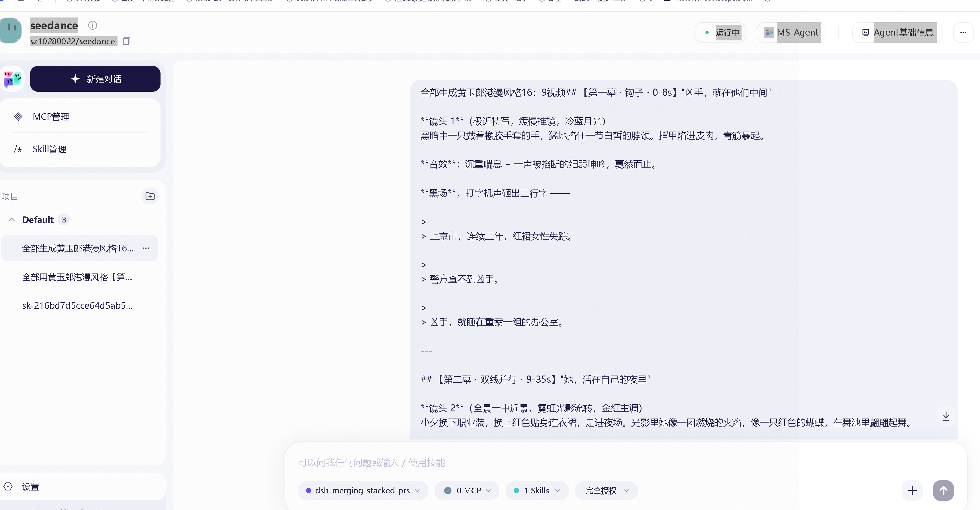Click the 设置 gear icon
This screenshot has width=980, height=510.
click(x=8, y=487)
